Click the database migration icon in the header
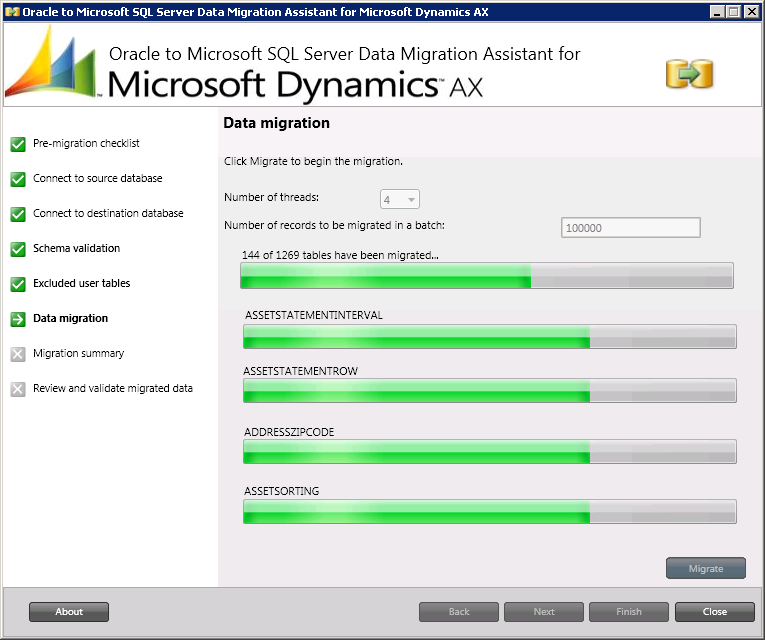The image size is (765, 640). click(689, 74)
